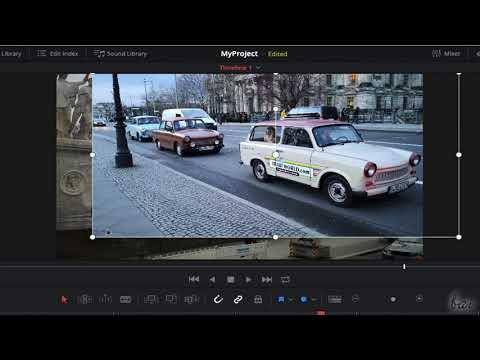Zoom out the timeline with minus button
The width and height of the screenshot is (480, 360).
355,299
